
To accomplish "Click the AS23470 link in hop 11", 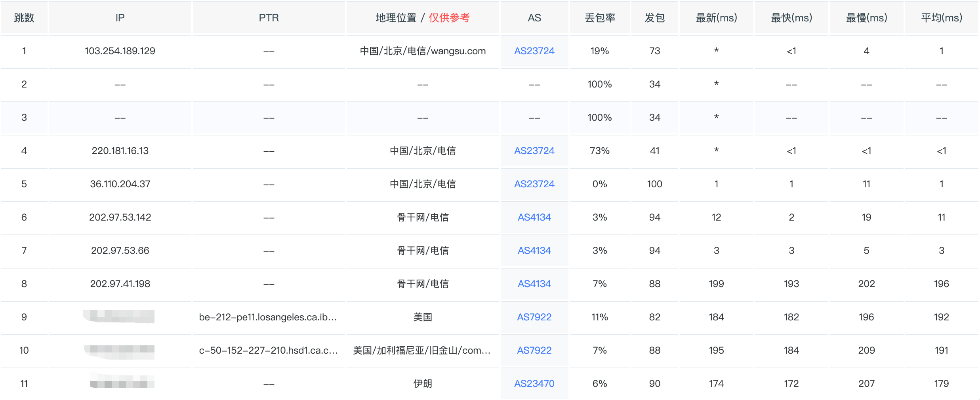I will coord(534,384).
